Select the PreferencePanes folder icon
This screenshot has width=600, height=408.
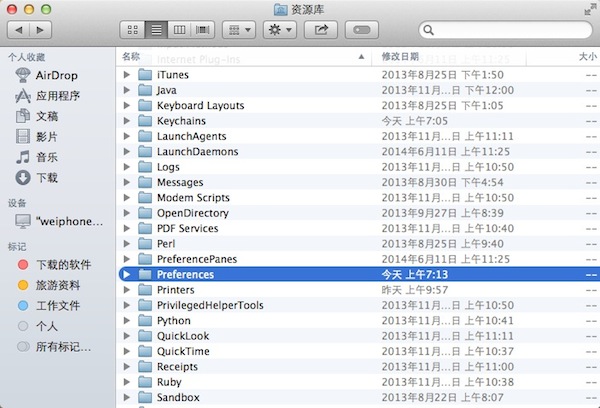click(145, 259)
